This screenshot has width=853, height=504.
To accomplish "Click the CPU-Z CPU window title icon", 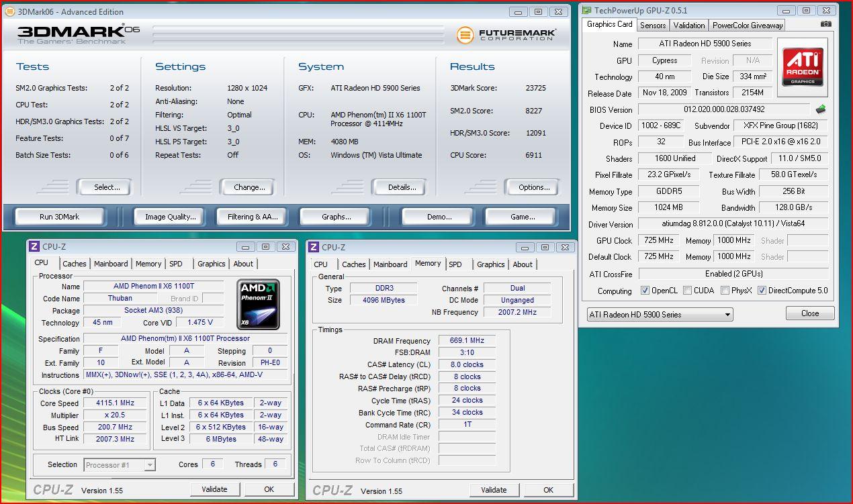I will point(34,247).
